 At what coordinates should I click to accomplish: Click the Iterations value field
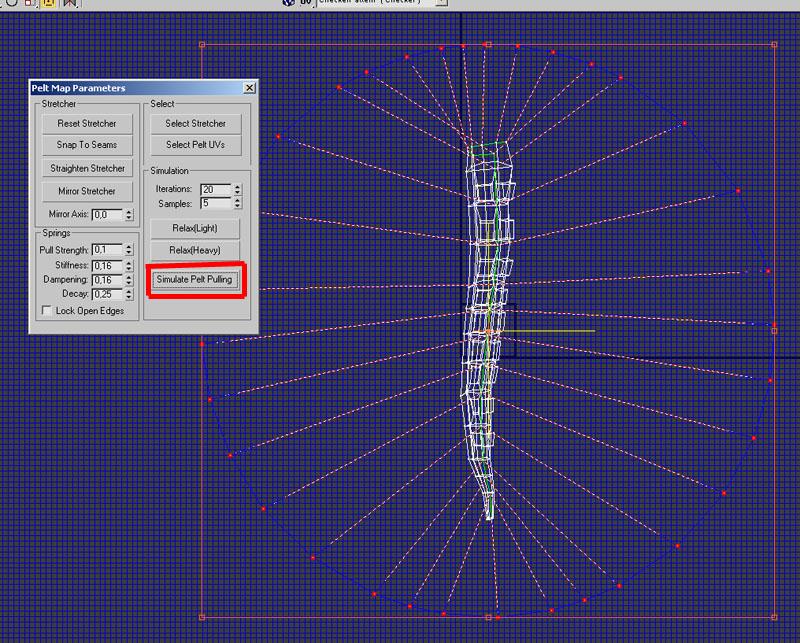pos(216,189)
